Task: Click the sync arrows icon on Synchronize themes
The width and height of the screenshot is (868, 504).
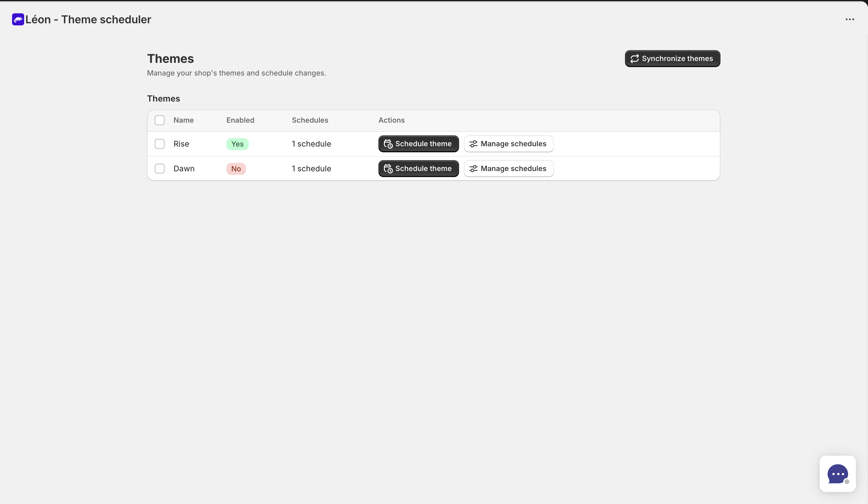Action: 634,59
